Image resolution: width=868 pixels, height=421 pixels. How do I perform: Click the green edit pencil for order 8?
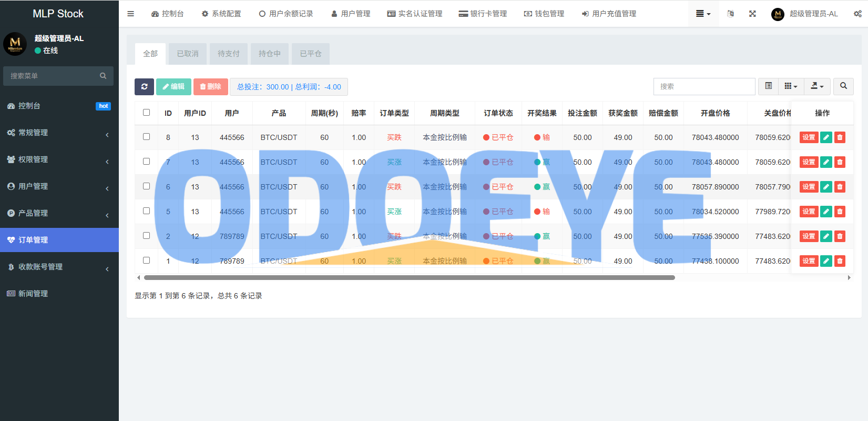point(826,137)
